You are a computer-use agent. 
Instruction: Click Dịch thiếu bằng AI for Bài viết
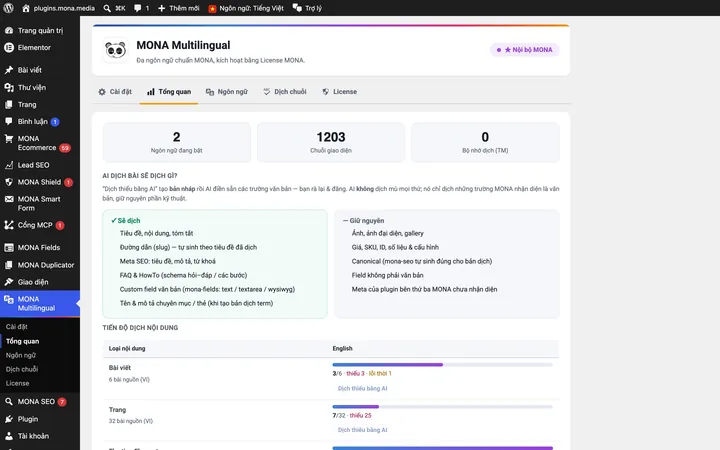[362, 388]
